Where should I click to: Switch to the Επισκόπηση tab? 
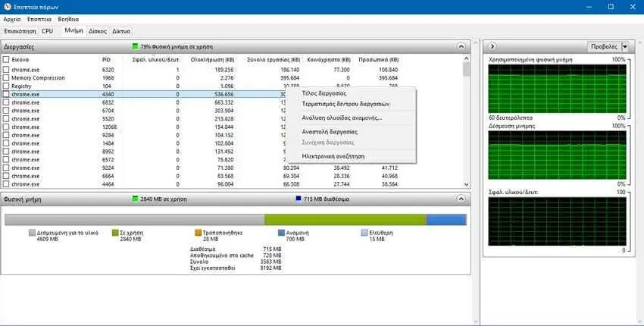20,31
